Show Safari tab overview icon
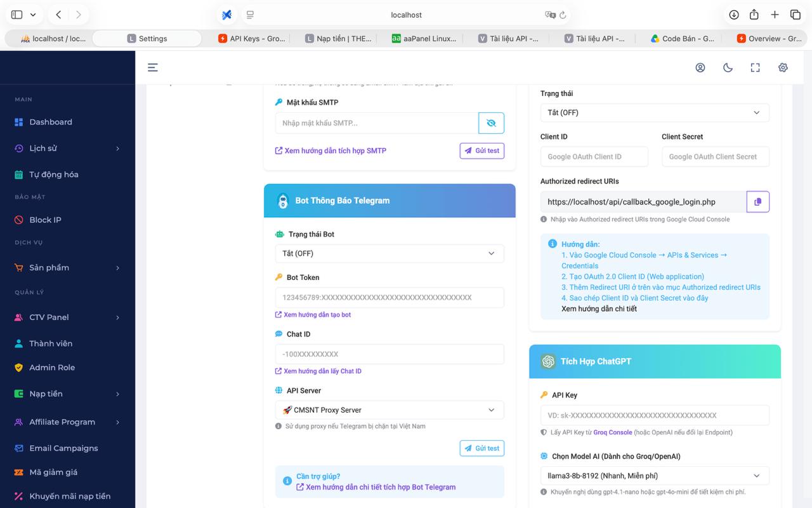 pos(795,15)
